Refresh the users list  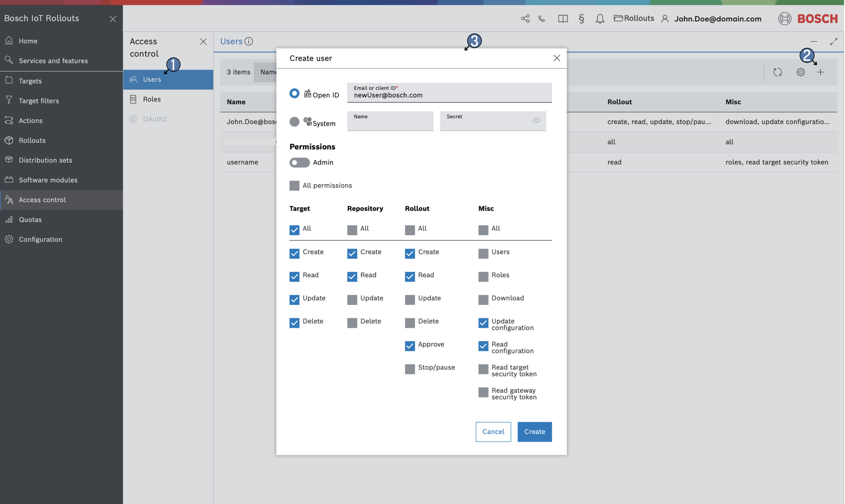778,72
